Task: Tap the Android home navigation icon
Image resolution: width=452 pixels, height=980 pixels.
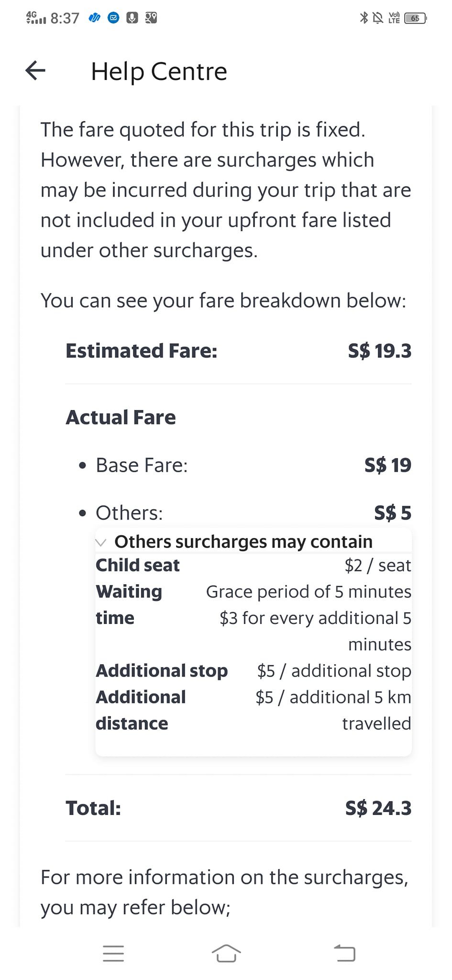Action: [x=226, y=953]
